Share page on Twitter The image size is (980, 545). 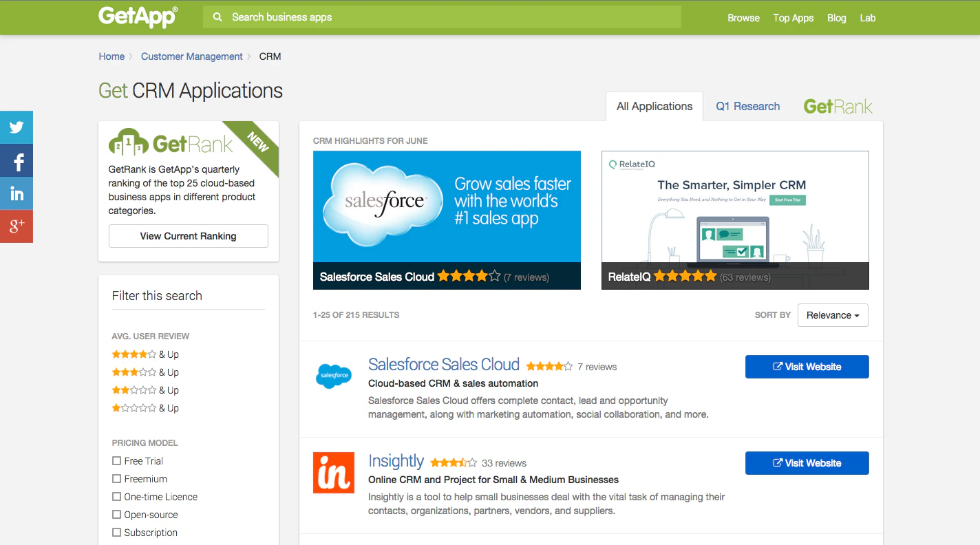[17, 127]
